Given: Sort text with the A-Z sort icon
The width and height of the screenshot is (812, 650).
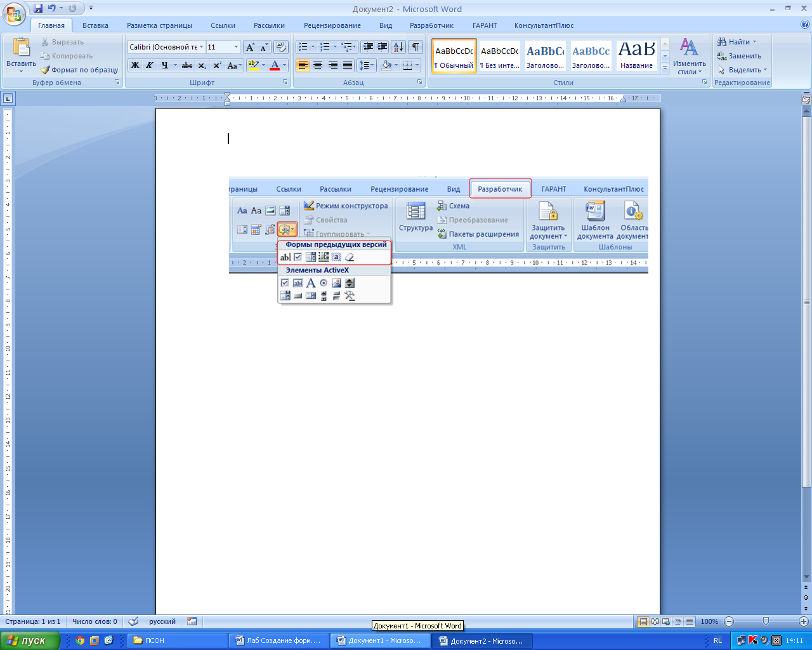Looking at the screenshot, I should click(398, 47).
